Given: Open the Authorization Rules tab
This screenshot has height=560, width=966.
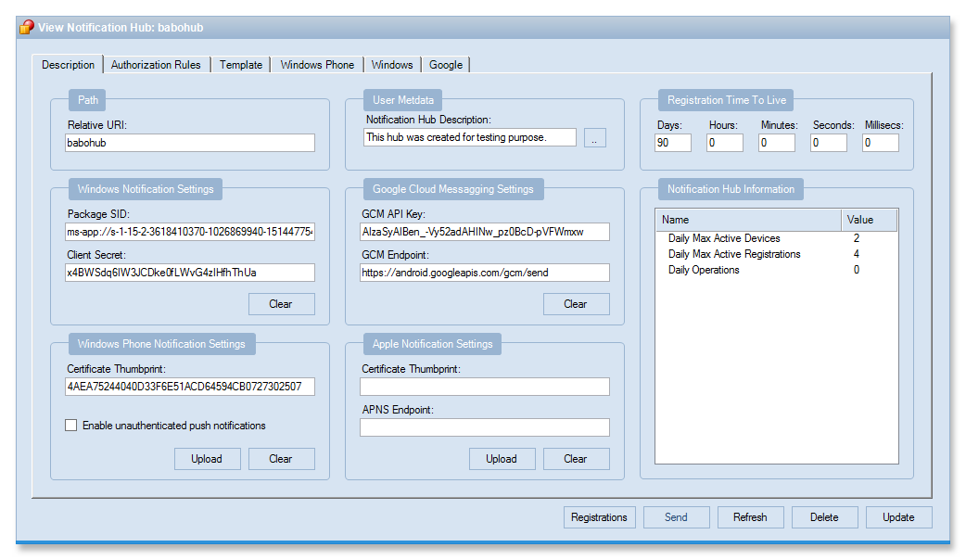Looking at the screenshot, I should coord(156,65).
